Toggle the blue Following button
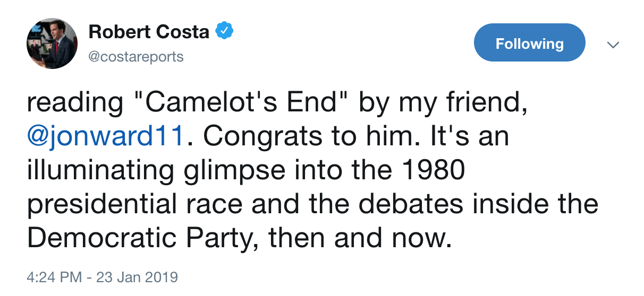The height and width of the screenshot is (296, 644). point(529,43)
